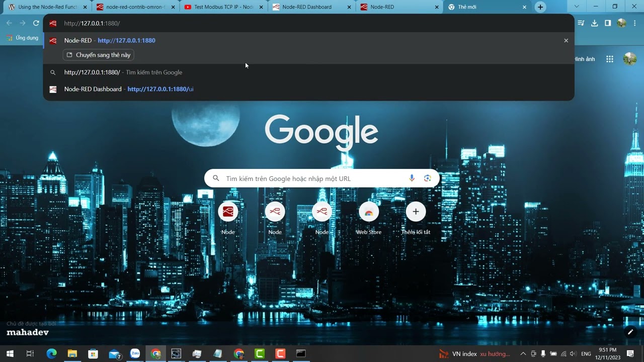Go back with the browser Back arrow
The width and height of the screenshot is (644, 362).
[9, 23]
